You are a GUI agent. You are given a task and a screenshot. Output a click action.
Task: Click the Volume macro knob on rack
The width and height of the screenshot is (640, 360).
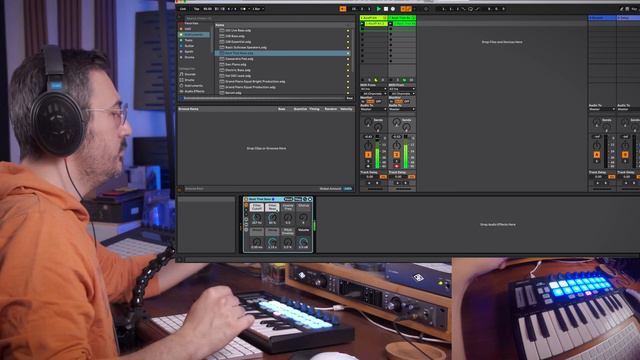coord(303,242)
